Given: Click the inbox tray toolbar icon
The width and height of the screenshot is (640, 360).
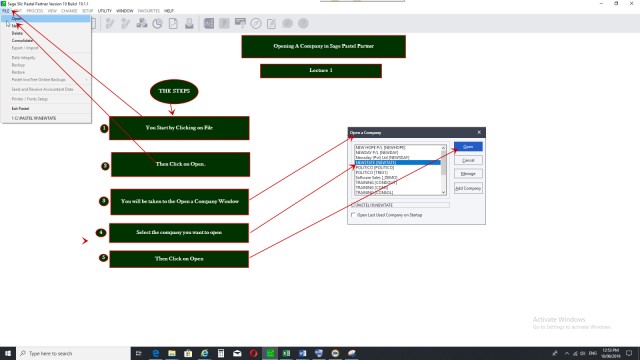Looking at the screenshot, I should click(x=189, y=24).
